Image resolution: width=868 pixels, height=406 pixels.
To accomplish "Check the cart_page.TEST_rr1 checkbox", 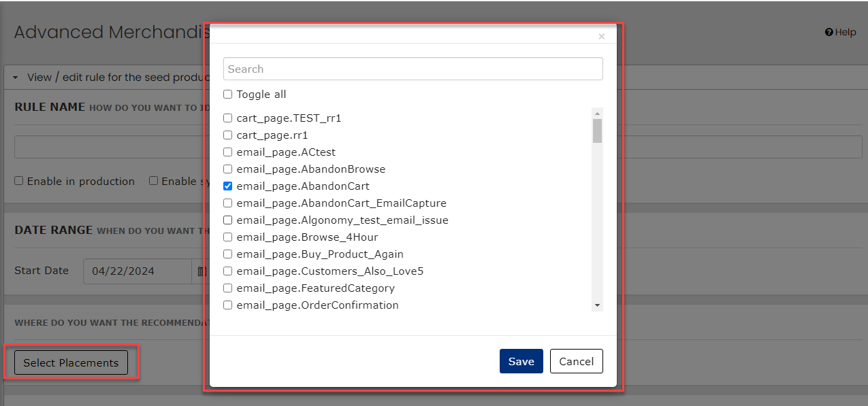I will click(x=227, y=118).
